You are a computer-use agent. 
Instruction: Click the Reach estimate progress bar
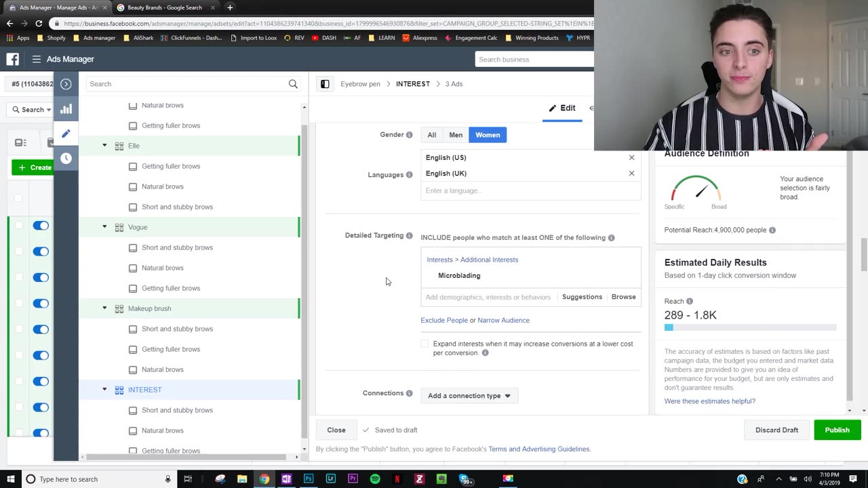tap(750, 327)
